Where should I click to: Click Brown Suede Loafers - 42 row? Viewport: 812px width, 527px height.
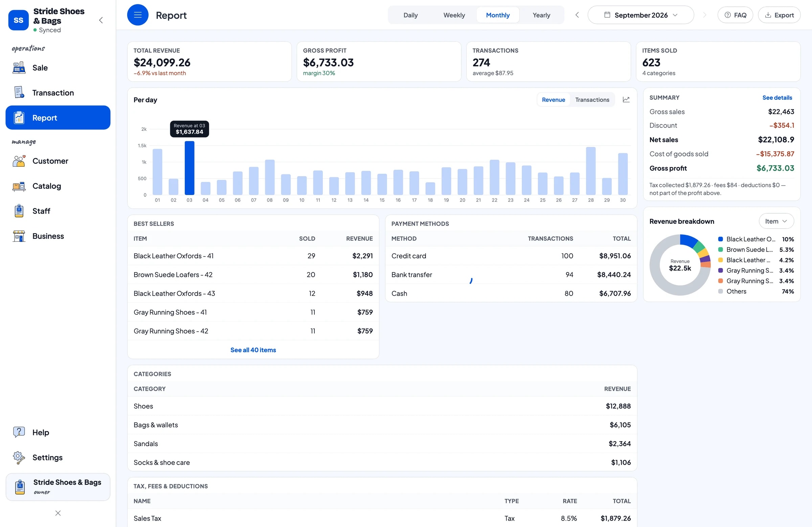pyautogui.click(x=253, y=274)
